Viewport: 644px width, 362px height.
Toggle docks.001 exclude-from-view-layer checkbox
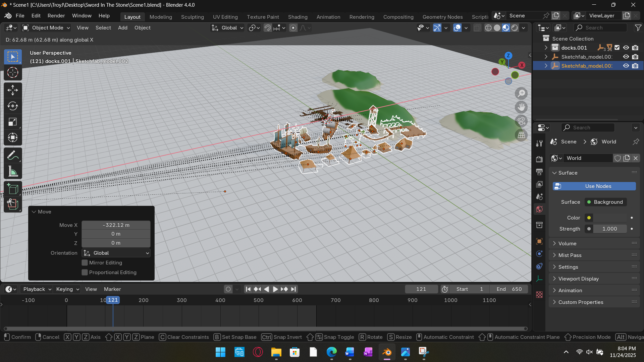pos(617,48)
